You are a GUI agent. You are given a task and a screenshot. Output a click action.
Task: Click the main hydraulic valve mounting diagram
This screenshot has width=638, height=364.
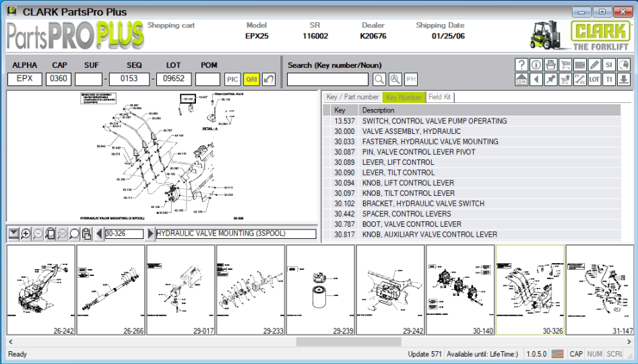pyautogui.click(x=162, y=156)
